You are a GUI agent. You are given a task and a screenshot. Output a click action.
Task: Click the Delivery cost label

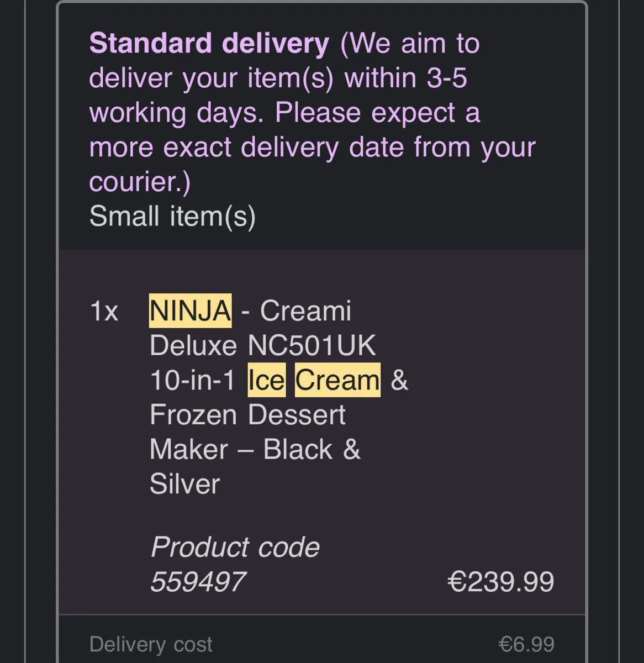point(151,644)
